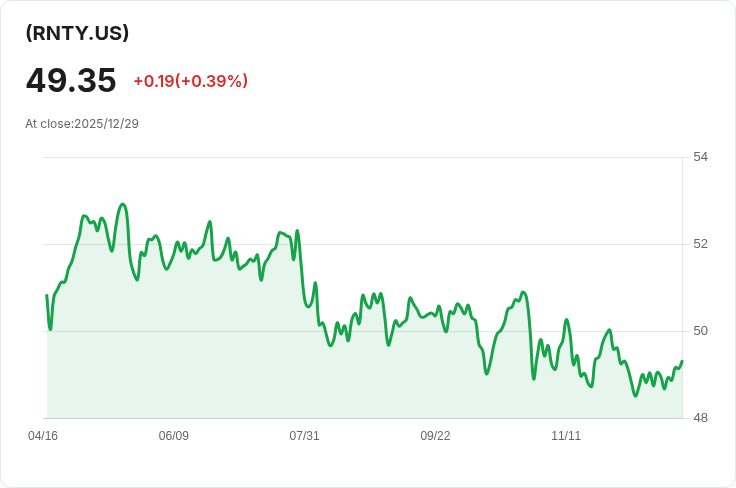Click the 07/31 date axis label
This screenshot has width=736, height=488.
[x=304, y=436]
